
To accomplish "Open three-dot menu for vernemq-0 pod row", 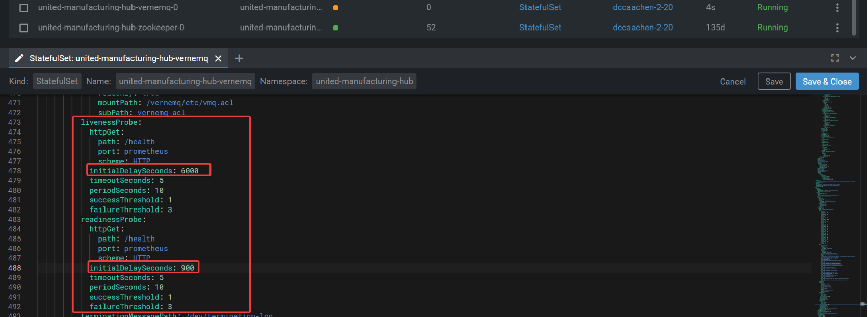I will pos(837,8).
